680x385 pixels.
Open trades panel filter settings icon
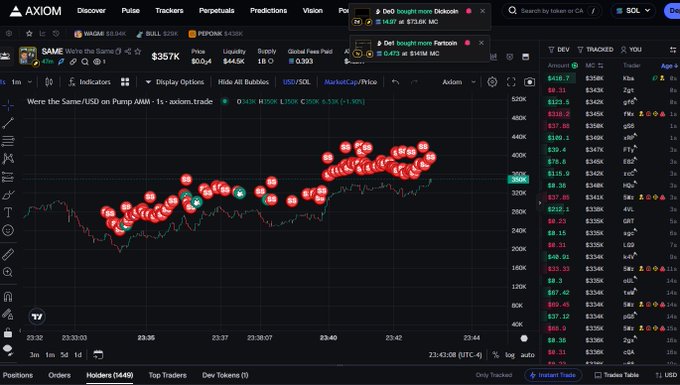point(672,50)
